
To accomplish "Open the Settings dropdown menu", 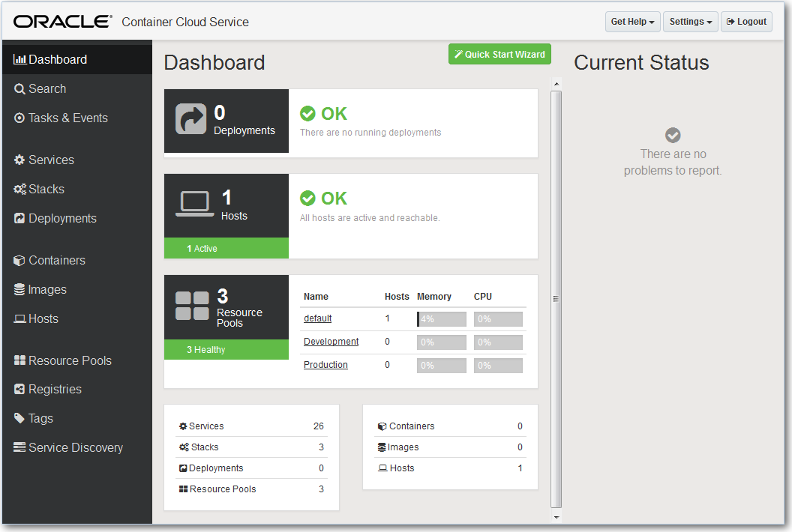I will coord(690,21).
